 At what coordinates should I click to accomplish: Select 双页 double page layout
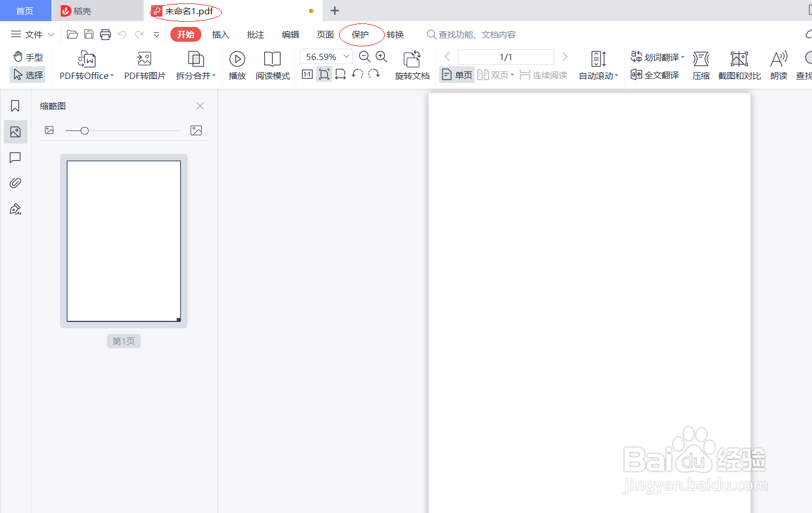pyautogui.click(x=495, y=75)
